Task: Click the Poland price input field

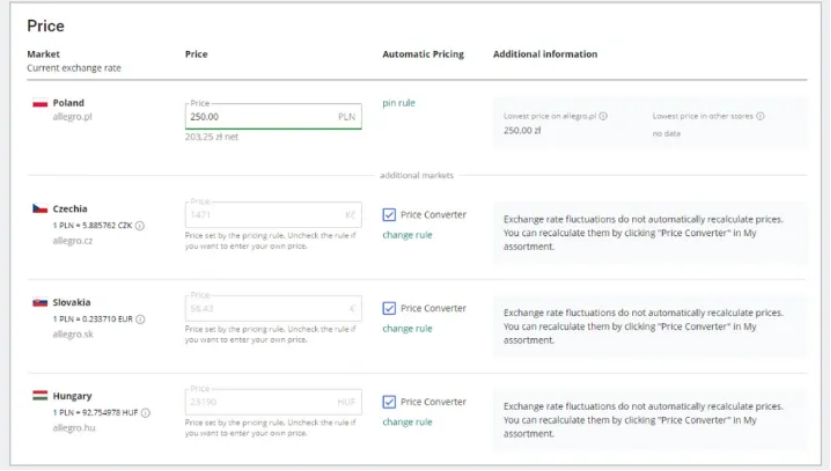Action: pyautogui.click(x=260, y=117)
